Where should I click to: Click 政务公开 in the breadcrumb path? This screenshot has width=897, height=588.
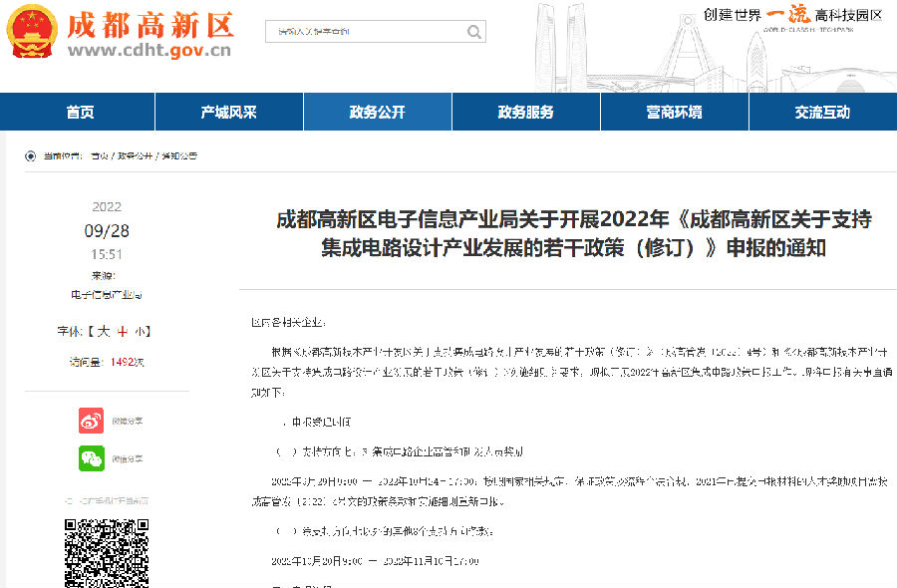point(136,156)
